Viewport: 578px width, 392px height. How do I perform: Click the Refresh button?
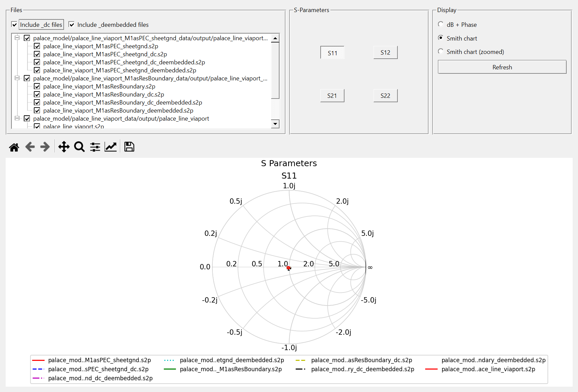(502, 67)
